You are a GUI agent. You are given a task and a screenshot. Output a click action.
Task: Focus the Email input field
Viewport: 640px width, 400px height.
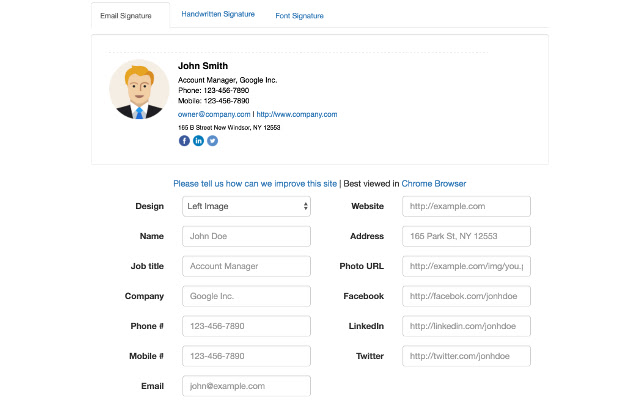coord(247,385)
